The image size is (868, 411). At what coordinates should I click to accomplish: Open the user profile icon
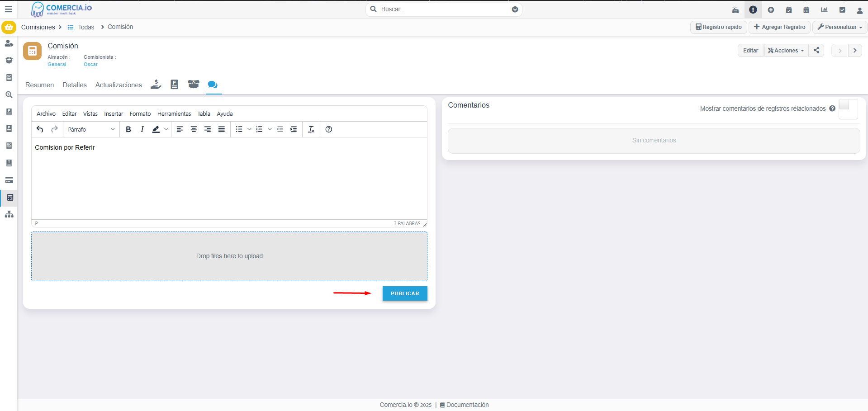tap(860, 10)
